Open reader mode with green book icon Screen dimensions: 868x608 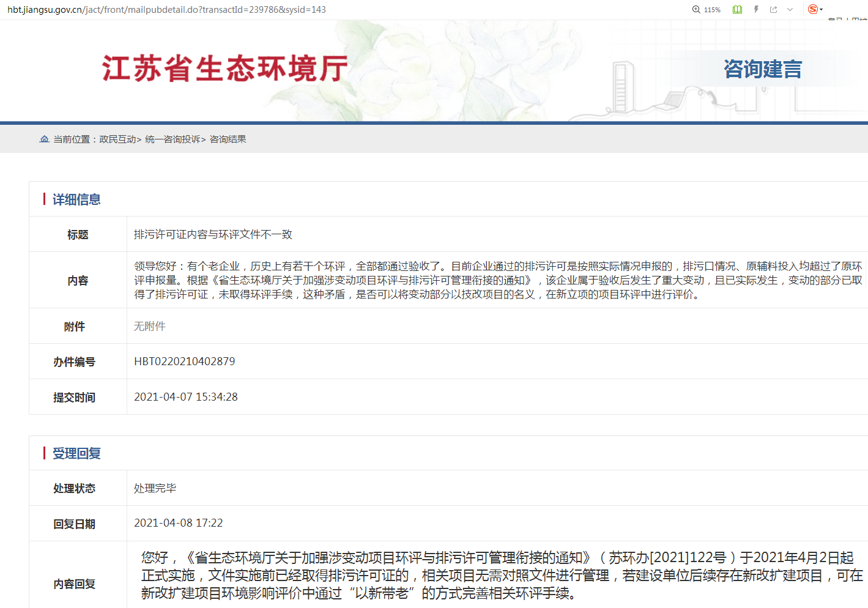pos(737,10)
